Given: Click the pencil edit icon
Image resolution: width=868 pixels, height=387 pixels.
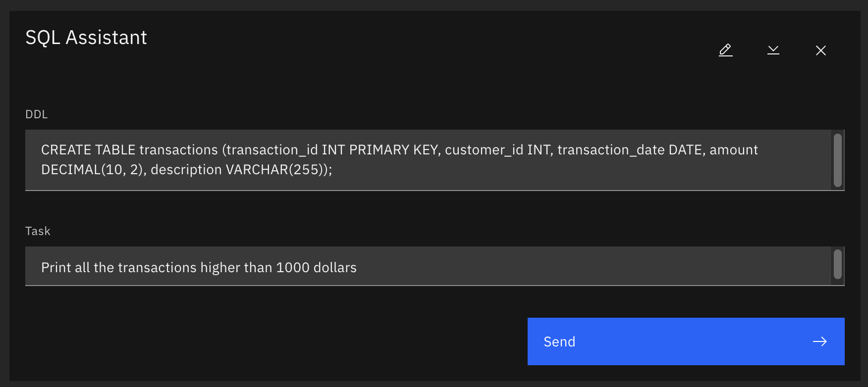Looking at the screenshot, I should click(x=725, y=50).
